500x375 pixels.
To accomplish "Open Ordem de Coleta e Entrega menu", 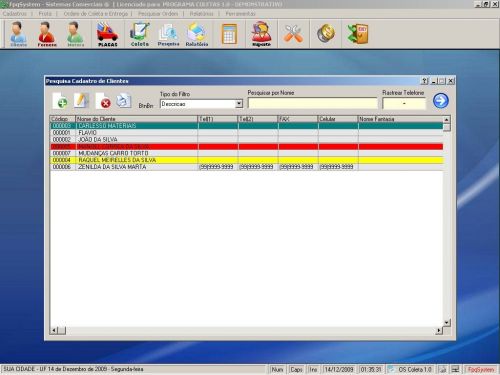I will coord(96,14).
